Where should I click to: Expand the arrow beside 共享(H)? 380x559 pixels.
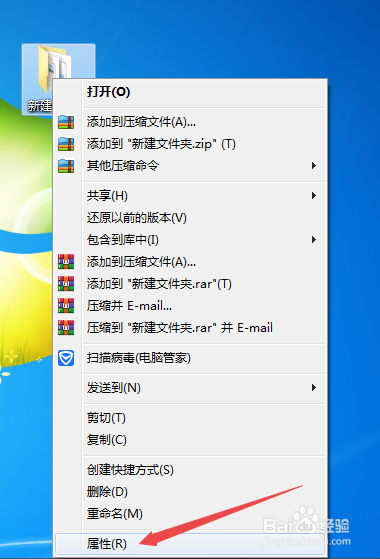[x=314, y=196]
